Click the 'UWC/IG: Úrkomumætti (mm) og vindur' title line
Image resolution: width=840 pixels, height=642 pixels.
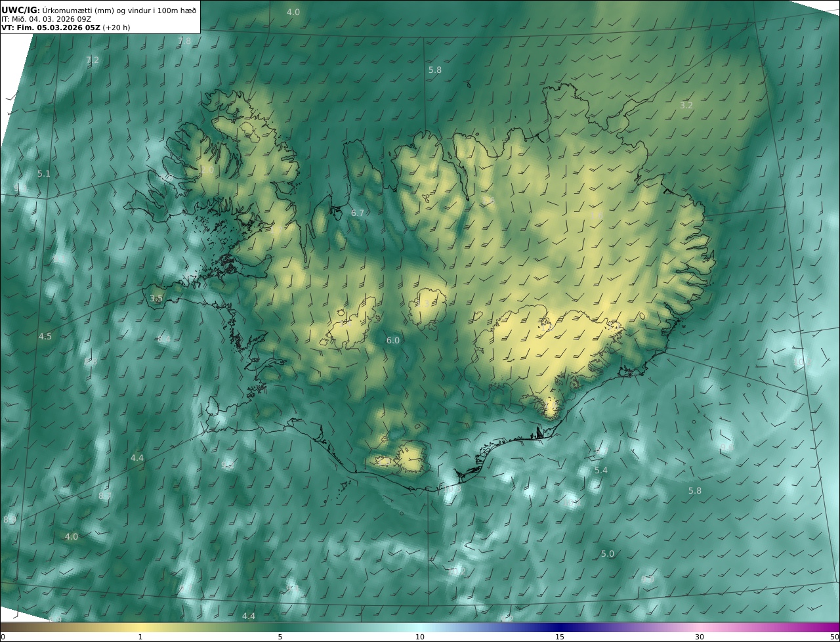[x=98, y=9]
